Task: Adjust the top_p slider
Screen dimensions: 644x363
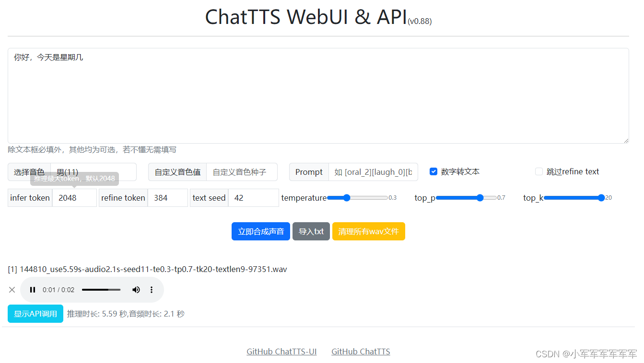Action: (466, 198)
